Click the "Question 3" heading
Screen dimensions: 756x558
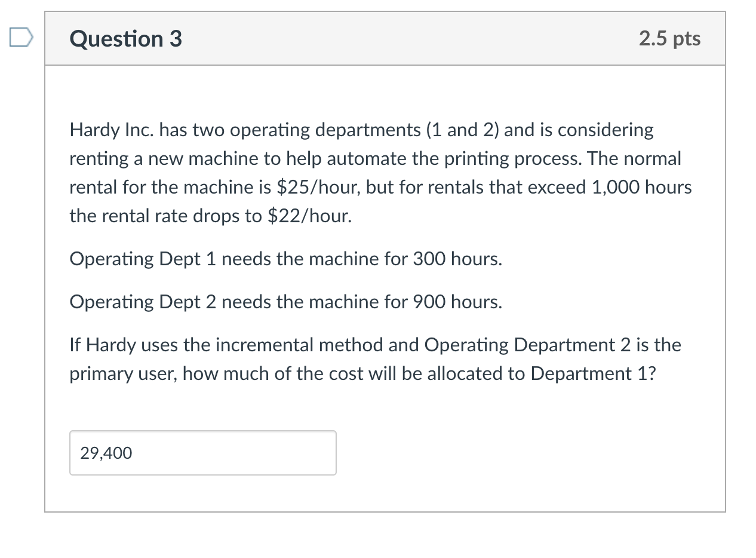(126, 39)
